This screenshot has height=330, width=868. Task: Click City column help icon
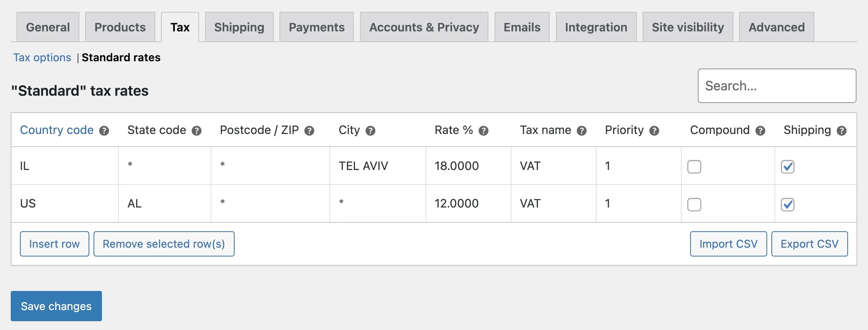coord(370,131)
